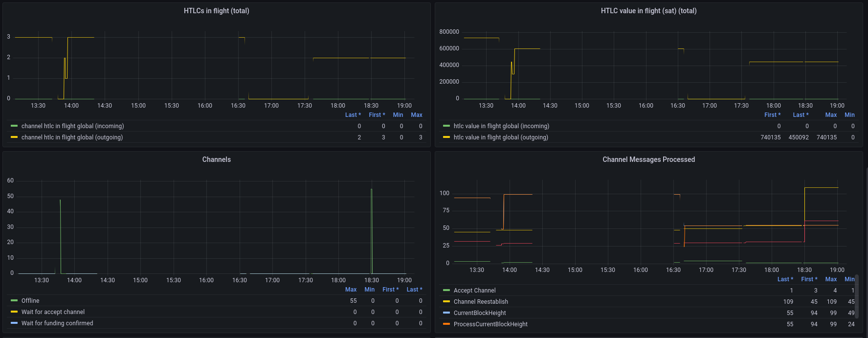Click the 24 Min value in ProcessCurrentBlockHeight row

point(851,324)
